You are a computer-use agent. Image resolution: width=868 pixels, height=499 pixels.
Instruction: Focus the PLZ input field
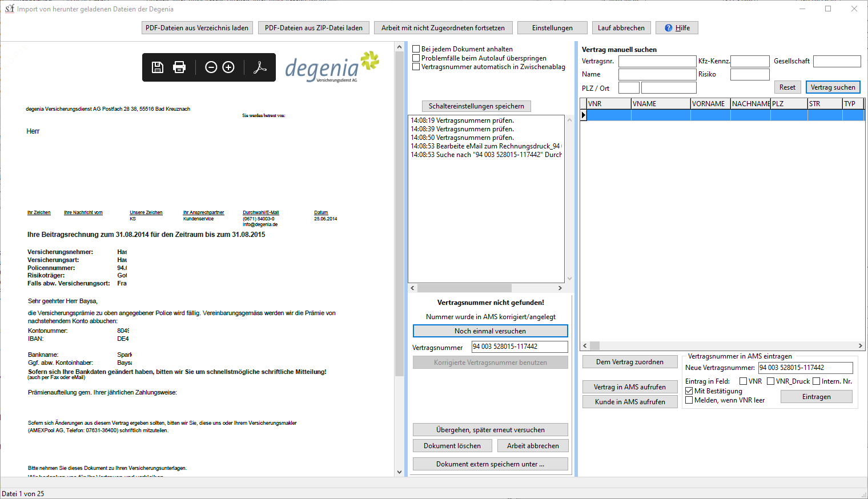(629, 88)
